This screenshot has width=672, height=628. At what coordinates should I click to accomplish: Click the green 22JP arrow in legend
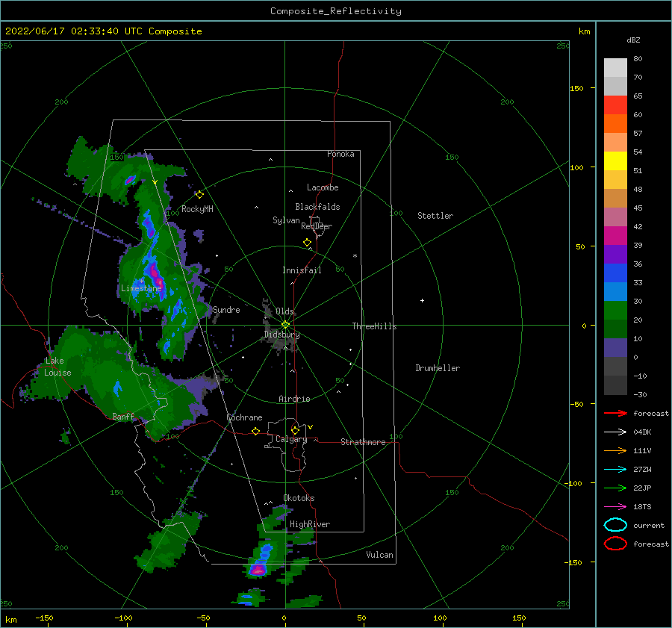[615, 488]
